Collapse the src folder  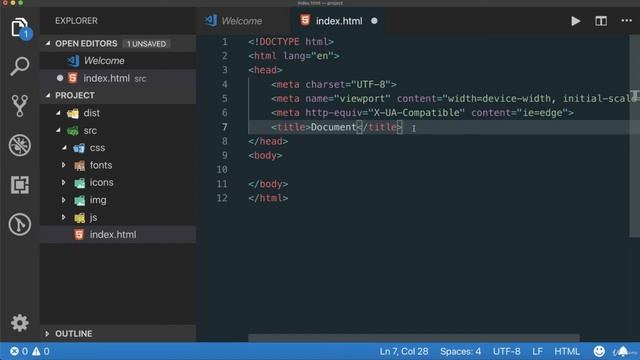tap(58, 130)
